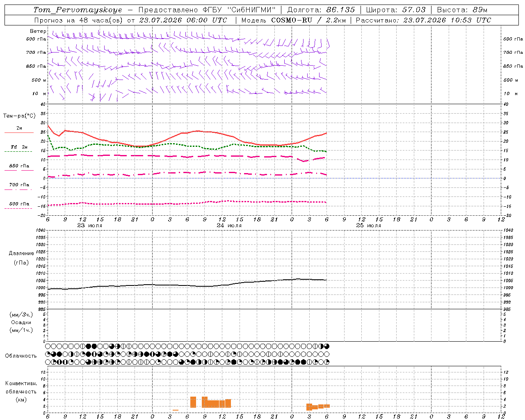Click the Ветер wind panel label

[38, 31]
